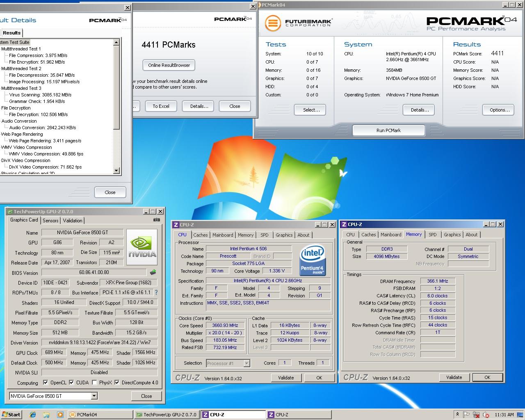Click the Run PCMark button
525x420 pixels.
click(x=388, y=130)
